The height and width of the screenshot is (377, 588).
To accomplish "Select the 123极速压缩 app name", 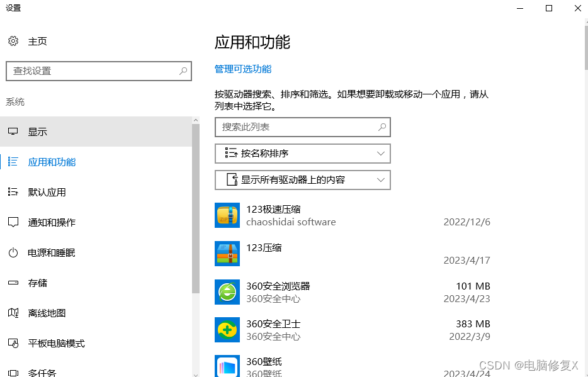I will [x=273, y=209].
